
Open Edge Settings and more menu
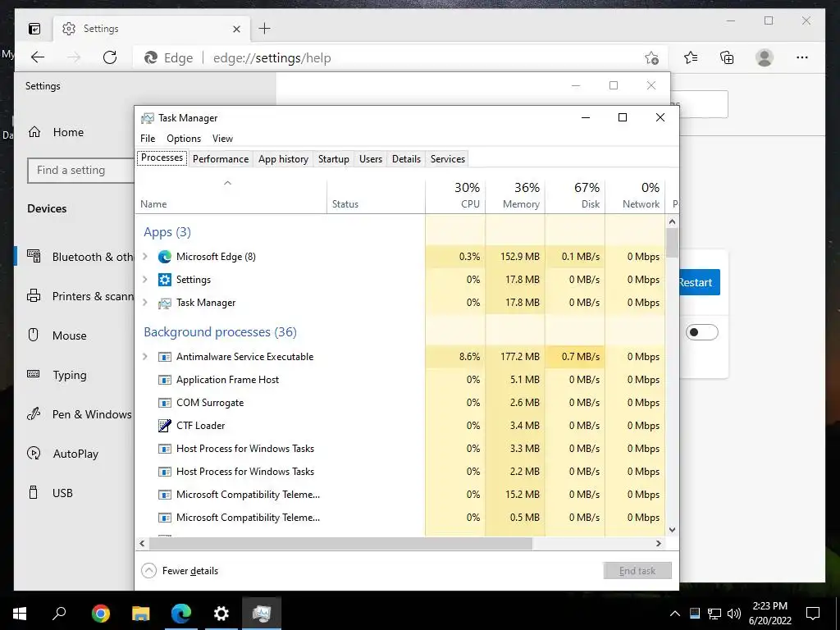click(x=802, y=57)
